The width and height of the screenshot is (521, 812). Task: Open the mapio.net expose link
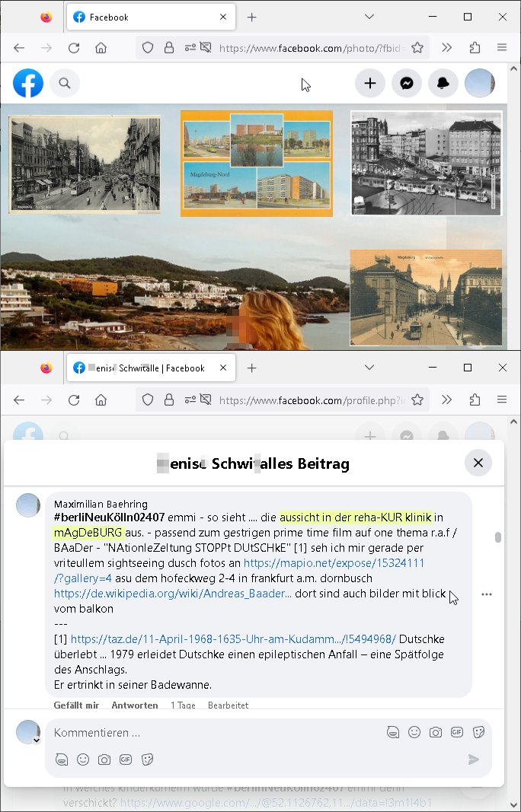click(x=239, y=570)
